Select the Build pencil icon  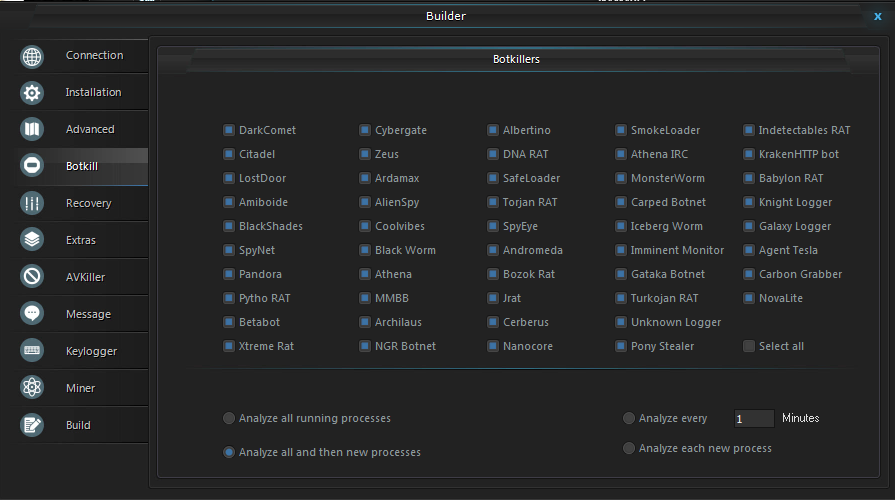click(32, 425)
